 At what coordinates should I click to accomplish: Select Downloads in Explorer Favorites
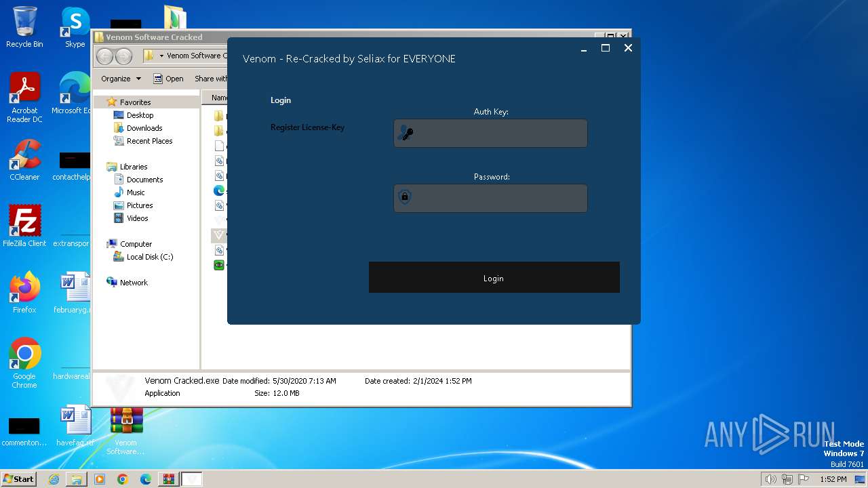click(144, 128)
